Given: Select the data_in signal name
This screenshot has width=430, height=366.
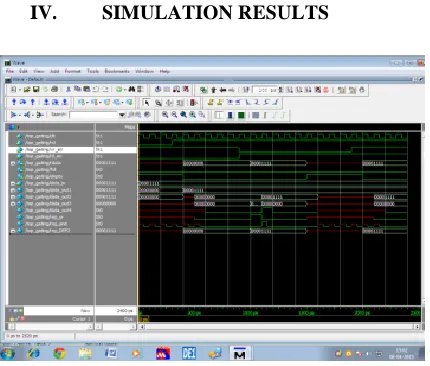Looking at the screenshot, I should click(x=45, y=184).
